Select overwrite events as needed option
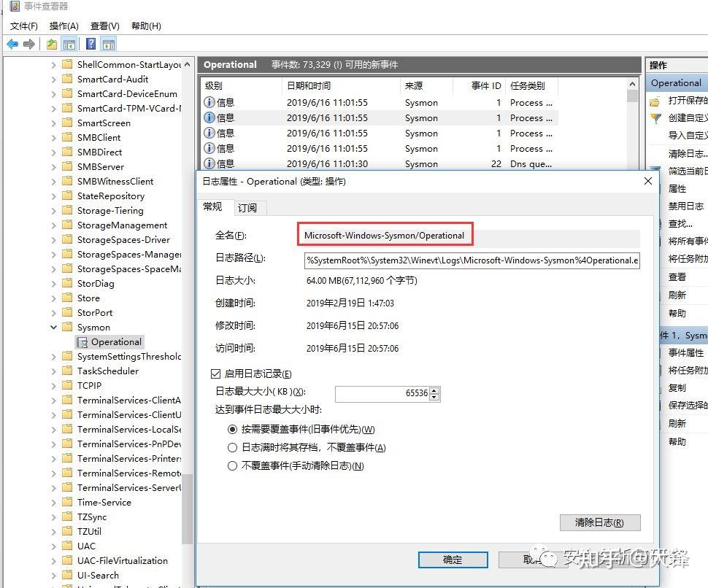The width and height of the screenshot is (708, 588). (232, 429)
